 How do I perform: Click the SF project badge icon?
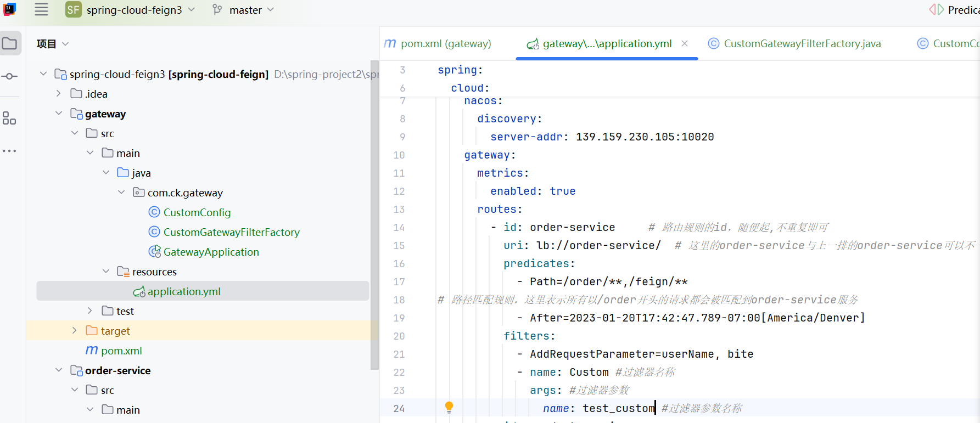coord(73,10)
